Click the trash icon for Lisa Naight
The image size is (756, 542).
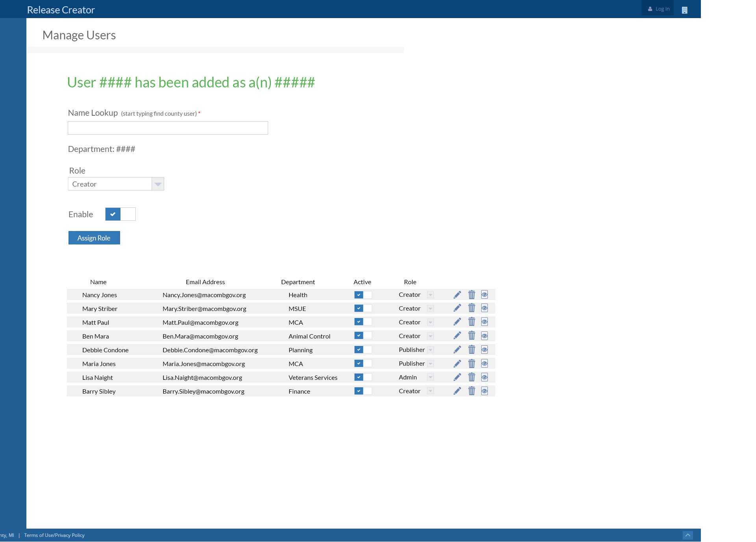coord(472,377)
